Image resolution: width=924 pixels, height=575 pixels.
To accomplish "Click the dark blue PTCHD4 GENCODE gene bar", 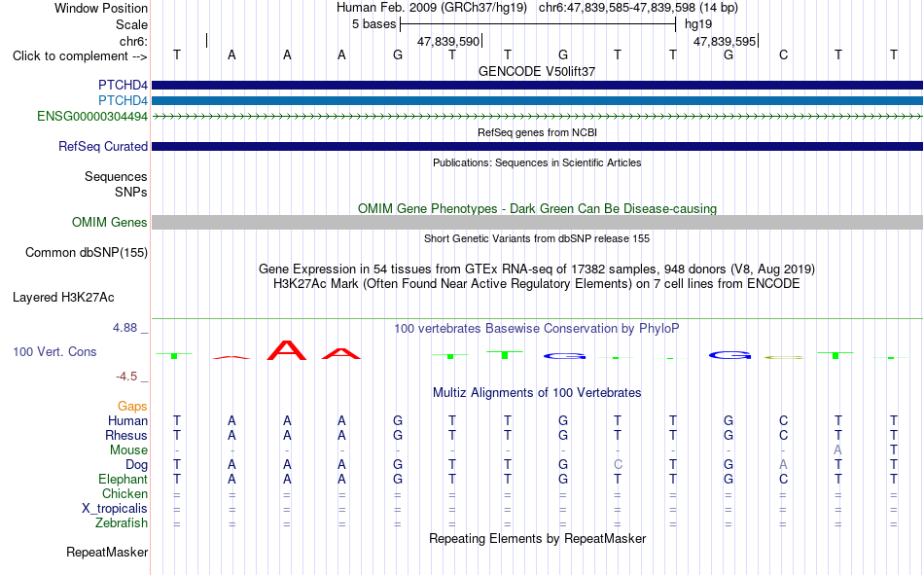I will [x=537, y=85].
